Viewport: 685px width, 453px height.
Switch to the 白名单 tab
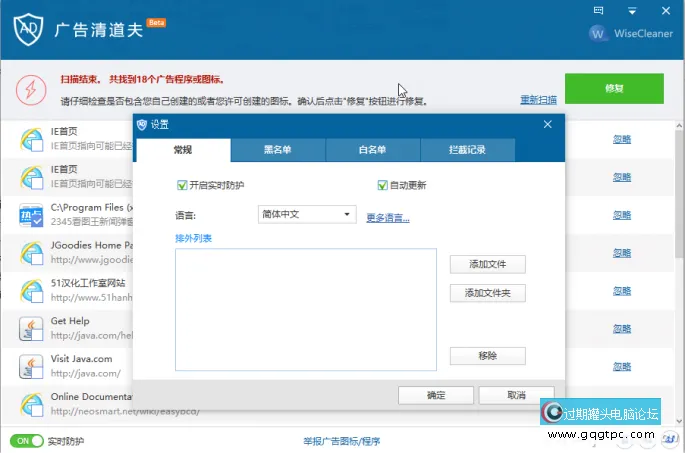click(372, 150)
